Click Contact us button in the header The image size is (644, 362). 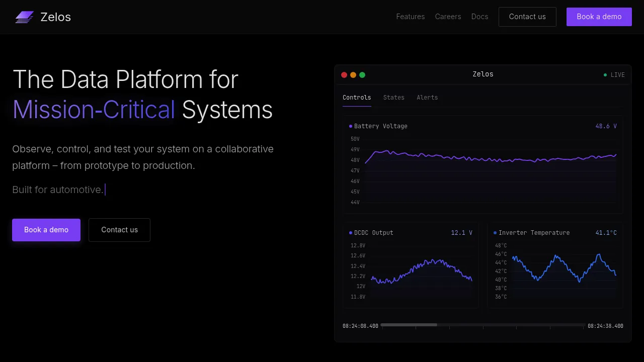pyautogui.click(x=527, y=17)
